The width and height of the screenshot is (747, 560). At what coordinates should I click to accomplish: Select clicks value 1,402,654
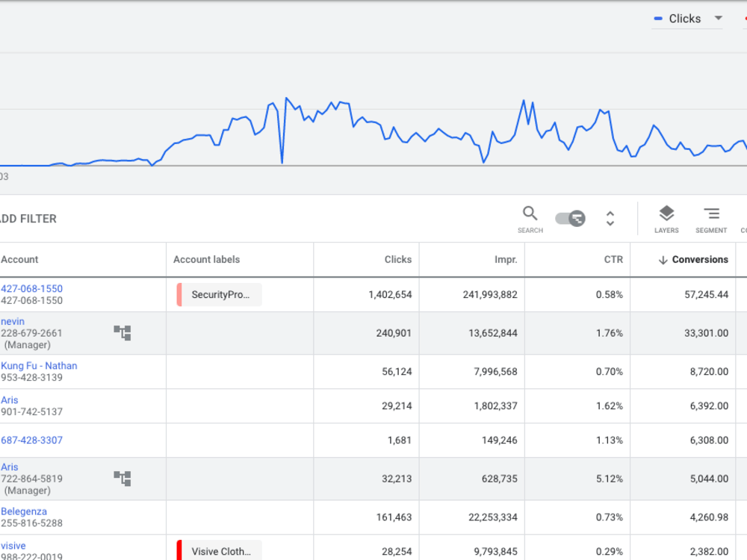click(x=390, y=295)
